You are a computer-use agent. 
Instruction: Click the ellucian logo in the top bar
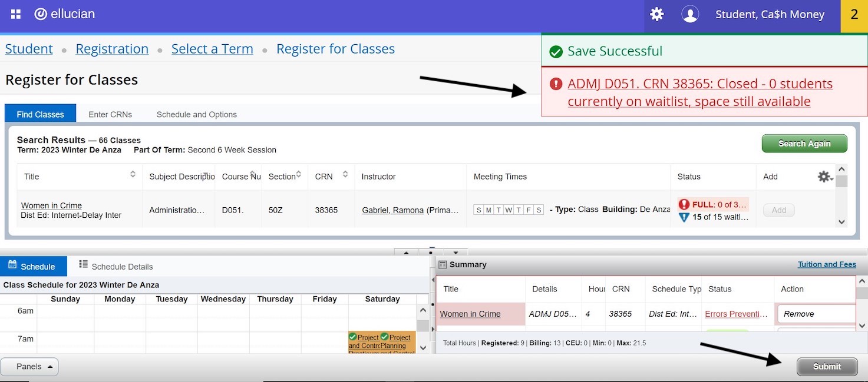click(64, 14)
